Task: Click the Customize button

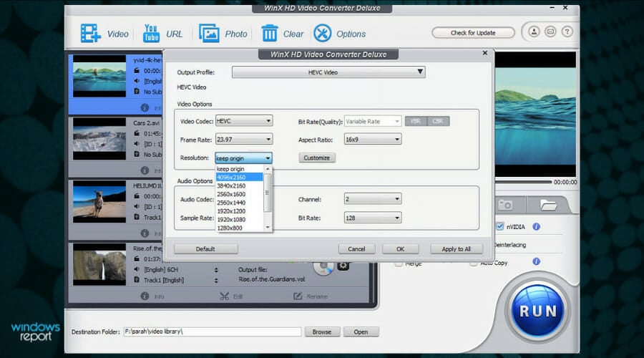Action: (x=317, y=158)
